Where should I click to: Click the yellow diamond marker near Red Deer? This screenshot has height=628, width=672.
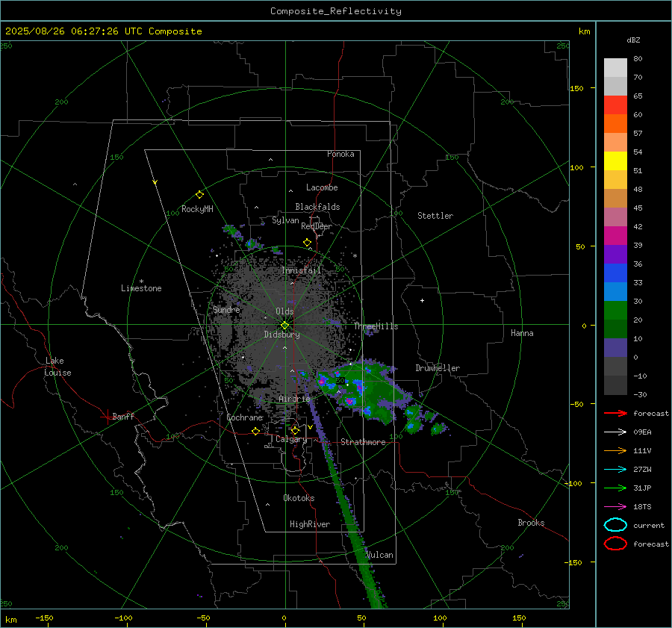tap(307, 243)
